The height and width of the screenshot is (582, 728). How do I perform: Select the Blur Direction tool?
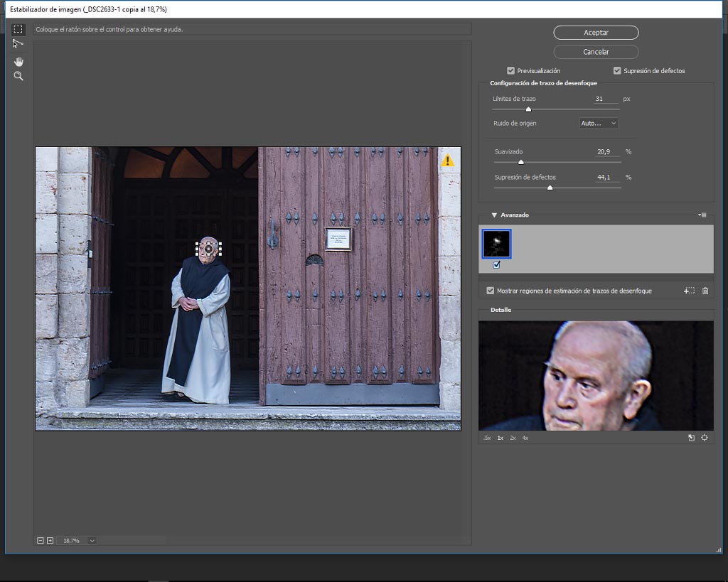[x=18, y=43]
